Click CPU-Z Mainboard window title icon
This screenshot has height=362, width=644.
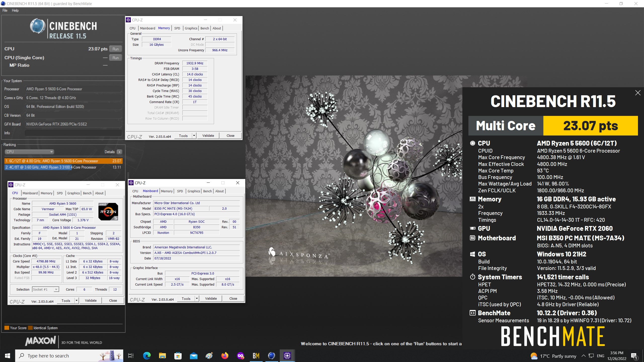[x=131, y=183]
